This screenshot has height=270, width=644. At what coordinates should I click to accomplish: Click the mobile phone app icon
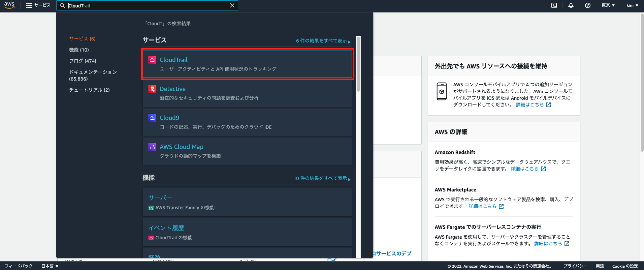(x=442, y=91)
